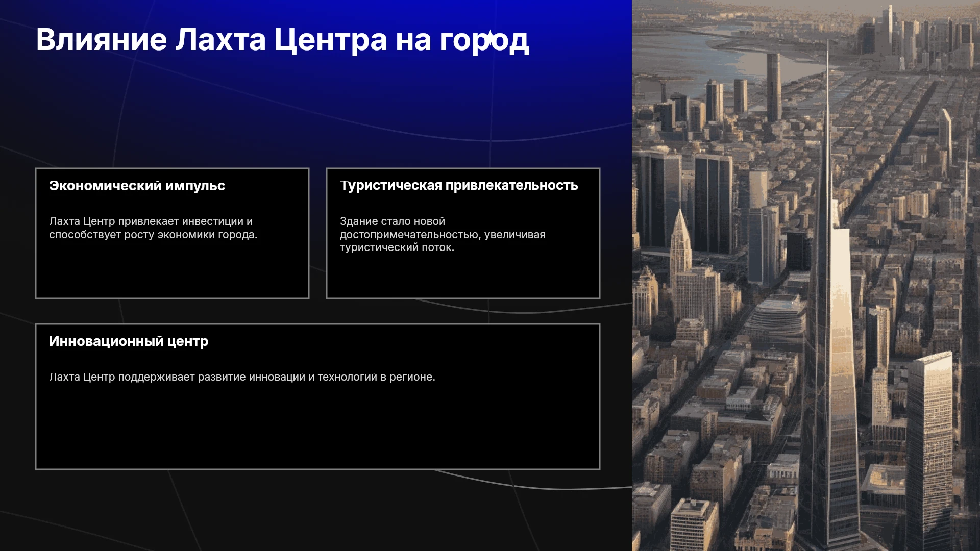The image size is (980, 551).
Task: Click the text about инноваций и технологий в регионе
Action: [x=242, y=377]
